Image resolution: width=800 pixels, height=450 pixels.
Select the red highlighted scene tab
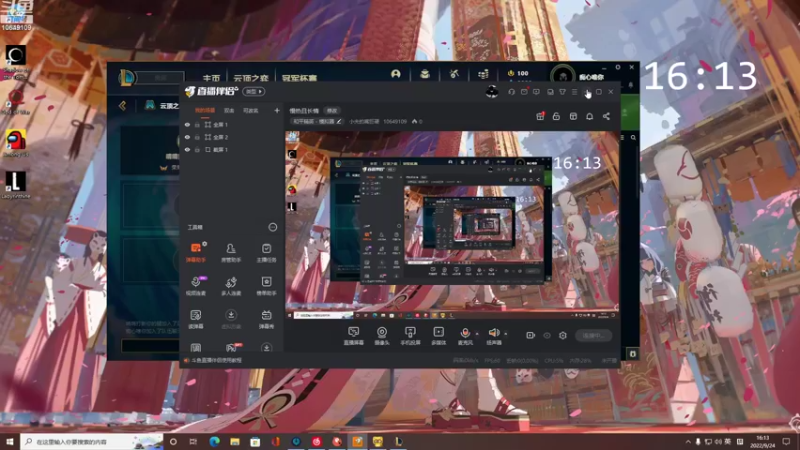tap(205, 110)
